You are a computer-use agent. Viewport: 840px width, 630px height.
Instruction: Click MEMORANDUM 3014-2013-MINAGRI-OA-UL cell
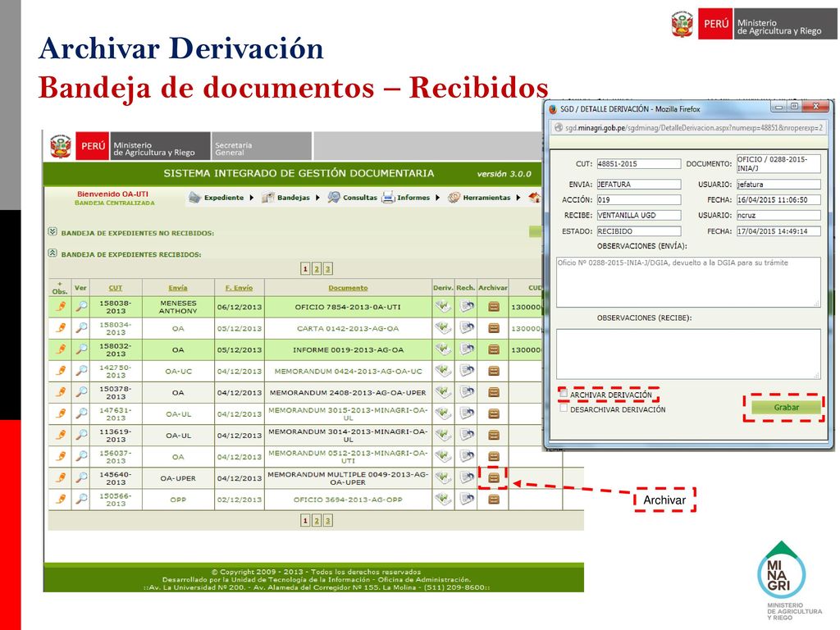pos(348,435)
